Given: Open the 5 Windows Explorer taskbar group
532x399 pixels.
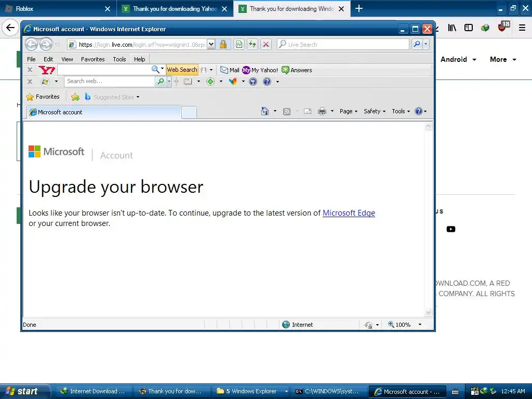Looking at the screenshot, I should pos(251,391).
